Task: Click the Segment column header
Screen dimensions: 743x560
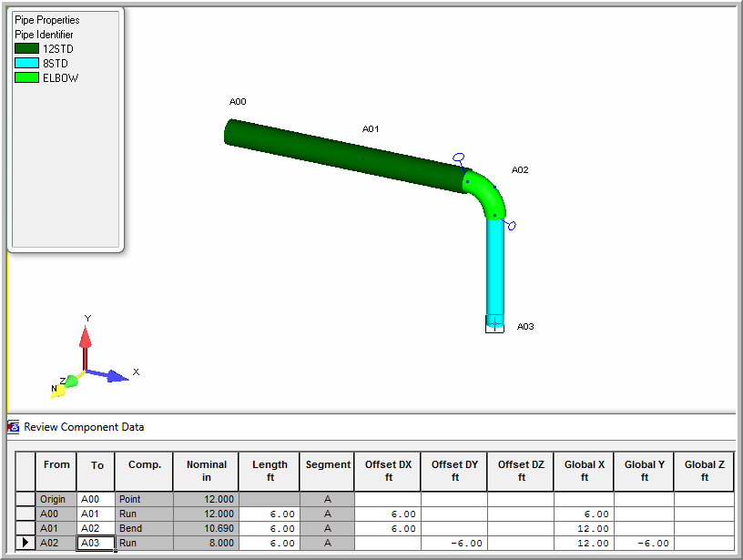Action: (328, 472)
